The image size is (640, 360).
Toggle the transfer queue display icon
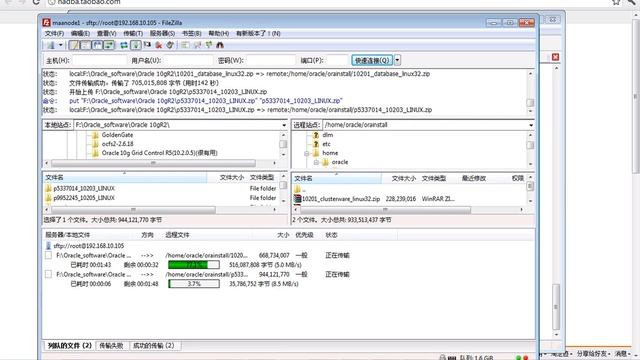[109, 45]
